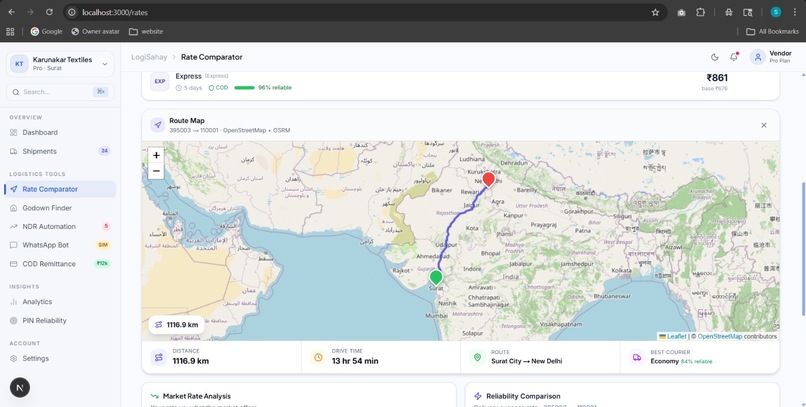Click the page vertical scrollbar

(803, 249)
